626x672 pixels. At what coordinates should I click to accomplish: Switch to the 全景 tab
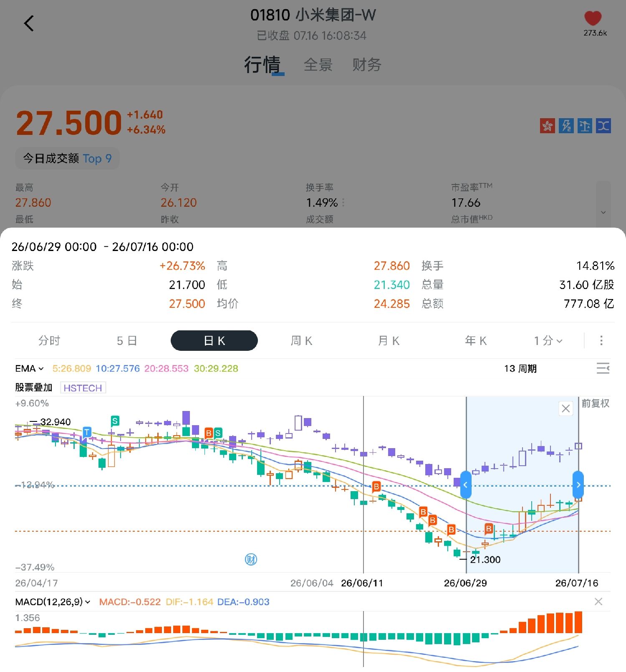318,65
